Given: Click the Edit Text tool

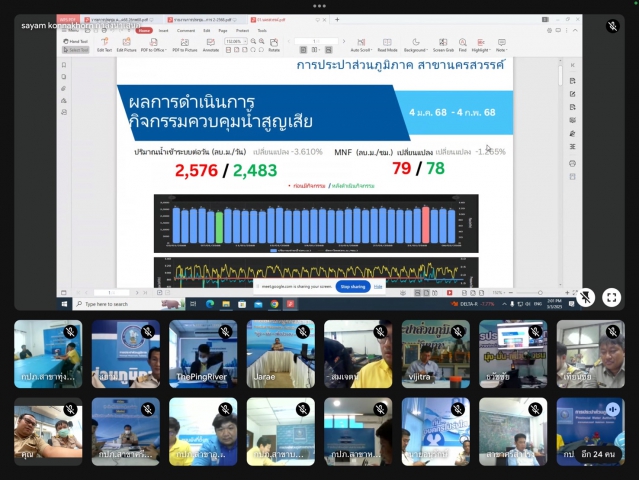Looking at the screenshot, I should coord(104,45).
